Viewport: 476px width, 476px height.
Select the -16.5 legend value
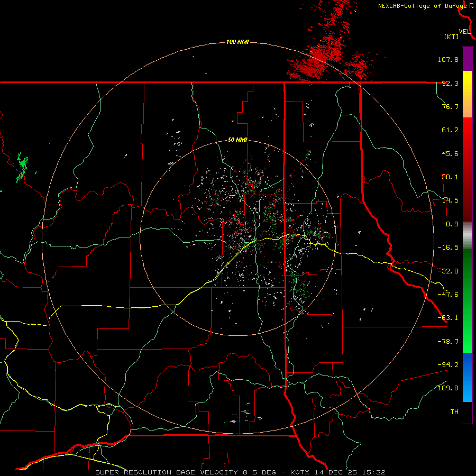coord(448,248)
